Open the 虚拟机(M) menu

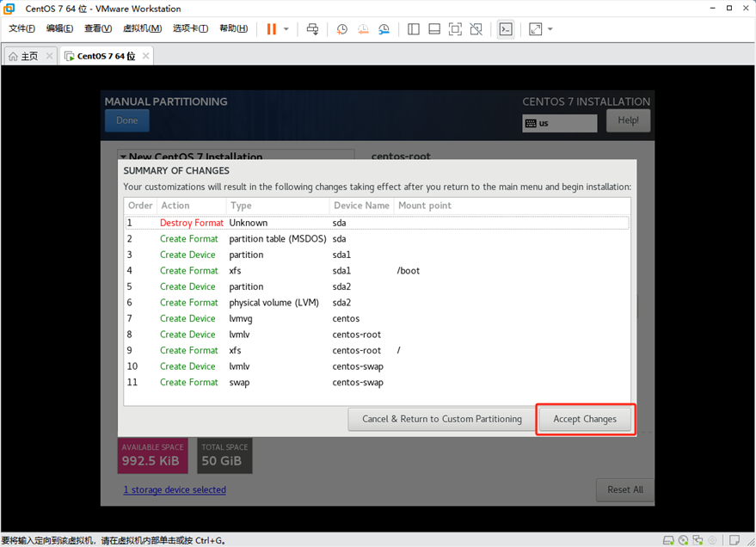(142, 28)
